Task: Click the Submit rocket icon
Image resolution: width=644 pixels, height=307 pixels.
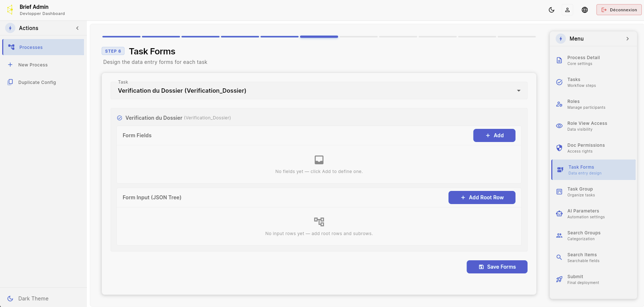Action: tap(559, 279)
